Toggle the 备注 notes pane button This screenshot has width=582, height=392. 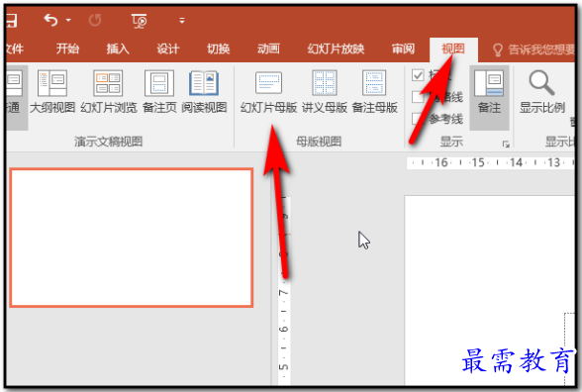click(489, 98)
